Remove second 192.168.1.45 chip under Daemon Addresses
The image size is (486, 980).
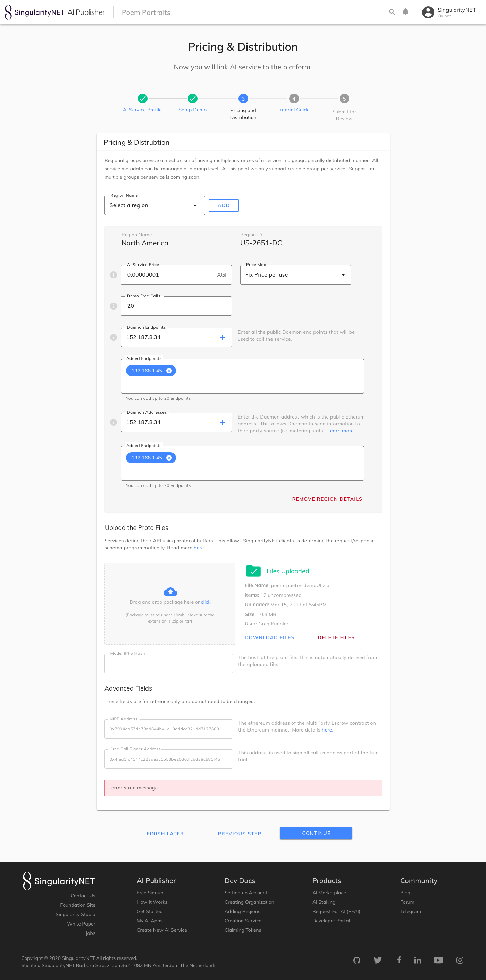click(169, 458)
